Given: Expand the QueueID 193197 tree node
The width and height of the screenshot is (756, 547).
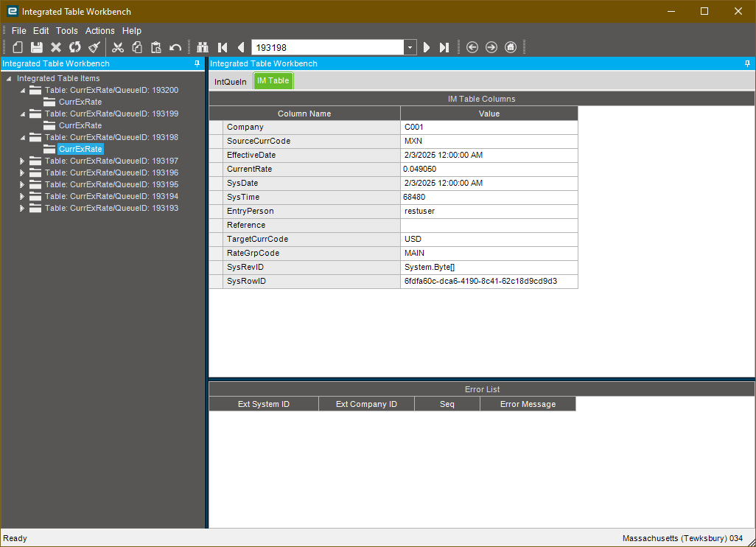Looking at the screenshot, I should 22,161.
